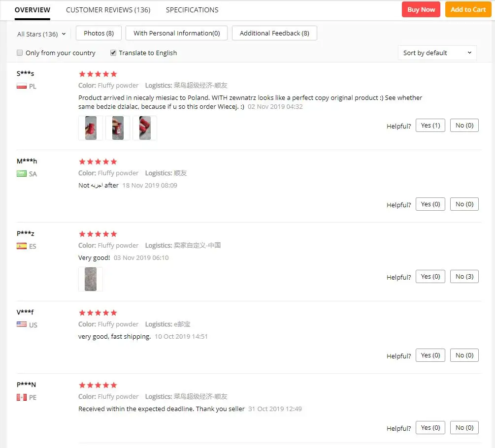The image size is (495, 448).
Task: Switch to Customer Reviews (136) tab
Action: [108, 10]
